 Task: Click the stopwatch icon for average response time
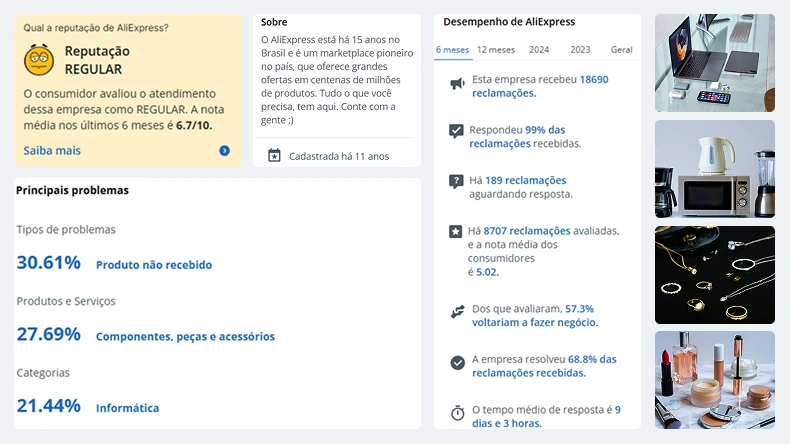[x=457, y=413]
